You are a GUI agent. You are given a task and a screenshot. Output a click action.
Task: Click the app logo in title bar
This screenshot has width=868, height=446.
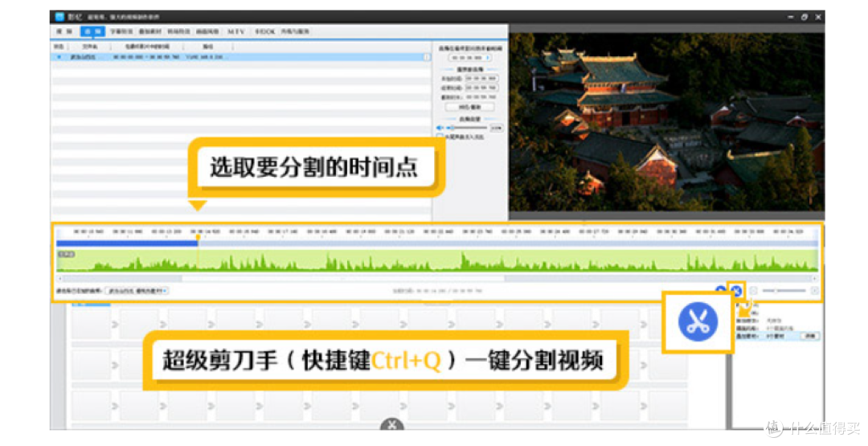(59, 17)
